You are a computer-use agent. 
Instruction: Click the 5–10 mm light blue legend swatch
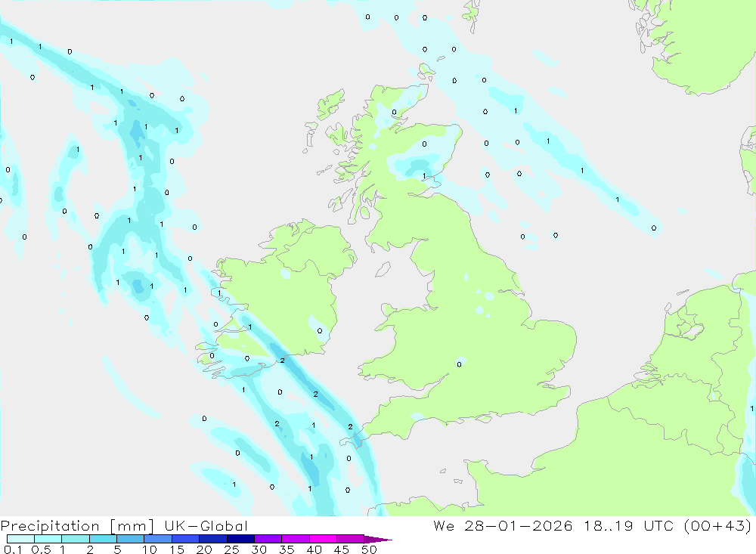coord(131,539)
